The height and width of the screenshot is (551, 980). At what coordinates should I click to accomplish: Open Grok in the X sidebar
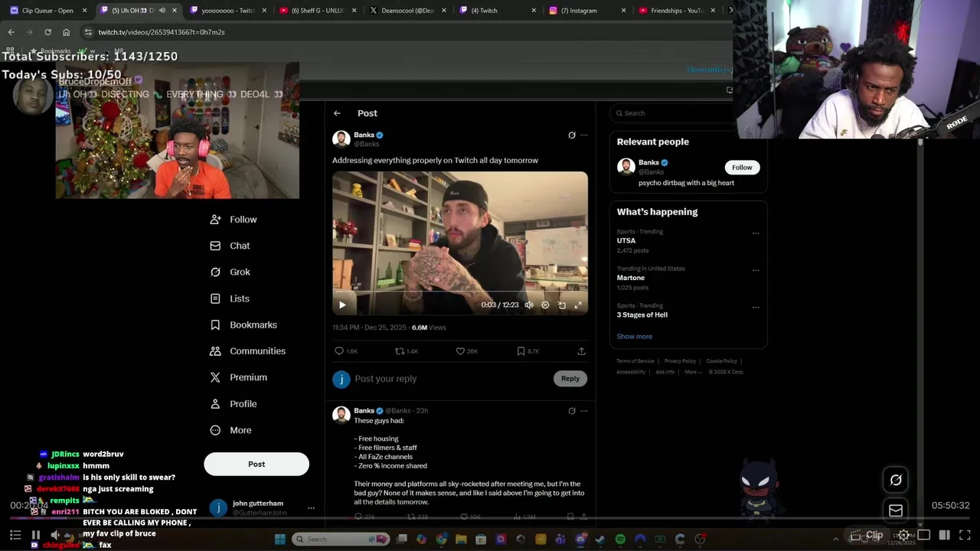point(230,272)
